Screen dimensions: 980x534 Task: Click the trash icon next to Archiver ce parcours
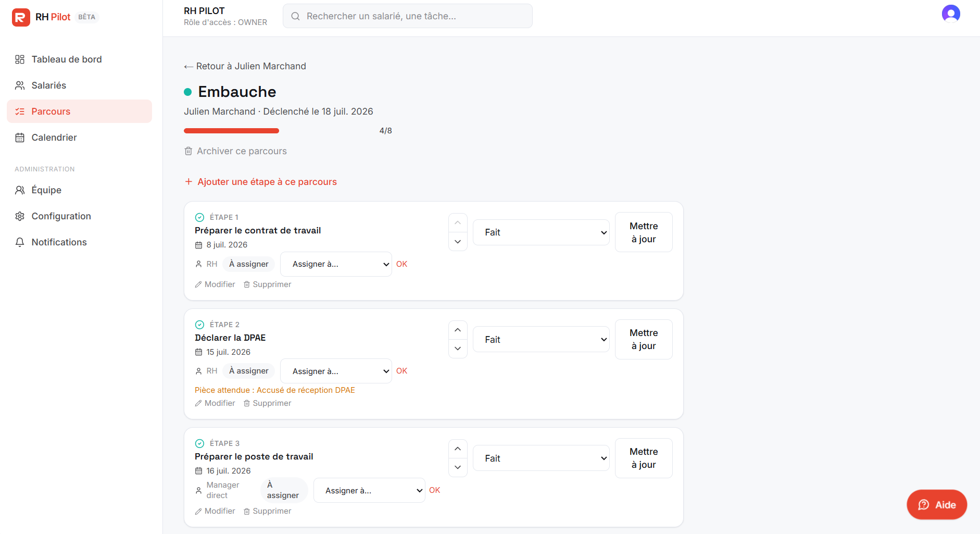(x=189, y=151)
